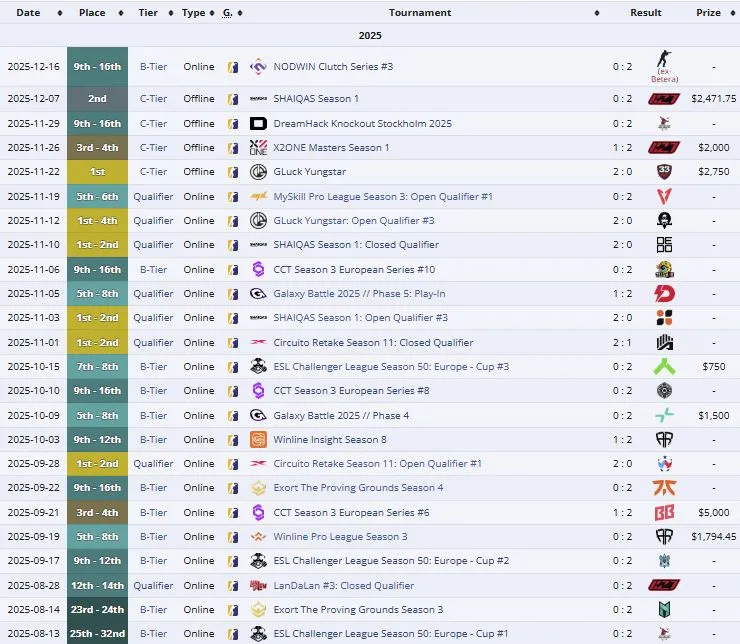Open X2ONE Masters Season 1 link
740x644 pixels.
[331, 148]
